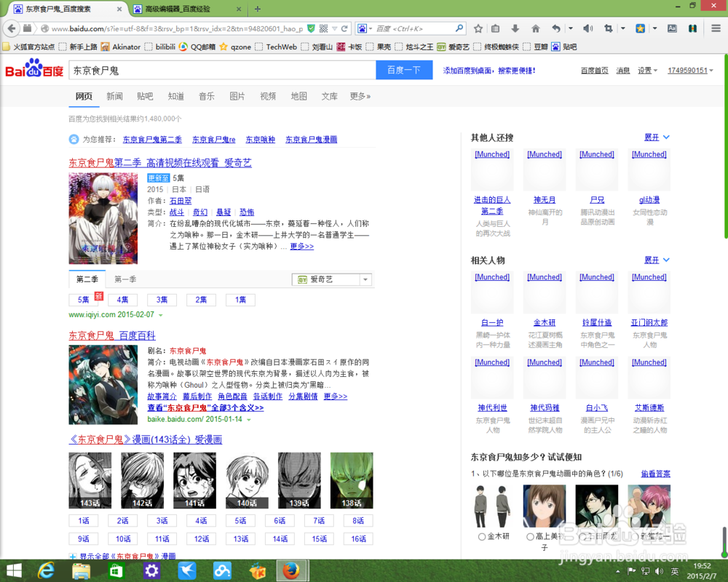This screenshot has width=728, height=582.
Task: Open a new tab with the plus button
Action: (x=258, y=9)
